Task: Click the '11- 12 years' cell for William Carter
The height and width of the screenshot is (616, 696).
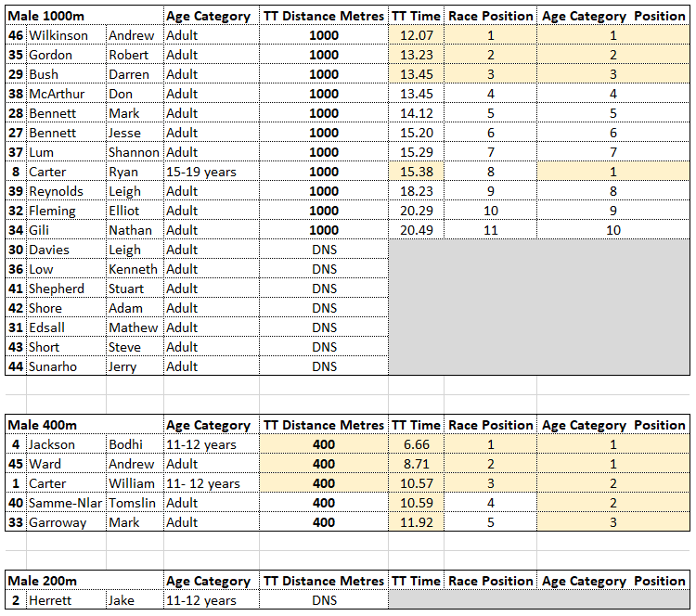Action: coord(203,483)
